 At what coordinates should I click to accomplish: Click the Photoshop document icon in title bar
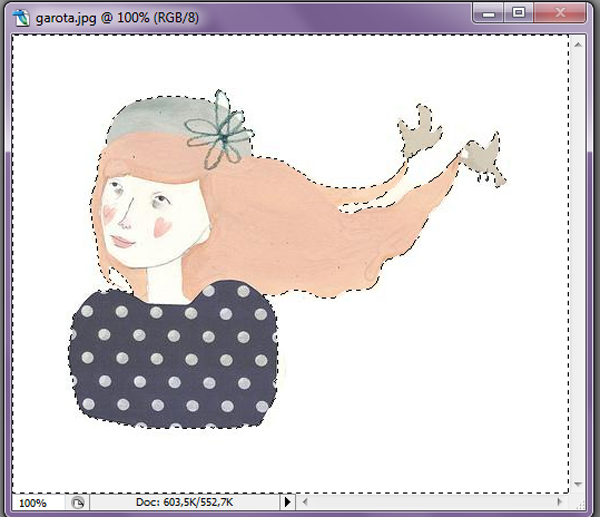[21, 15]
